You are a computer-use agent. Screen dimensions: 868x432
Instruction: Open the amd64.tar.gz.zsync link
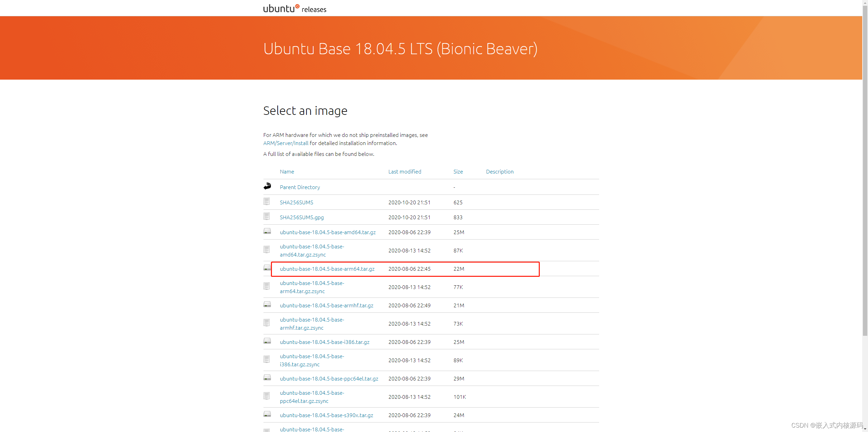point(312,250)
